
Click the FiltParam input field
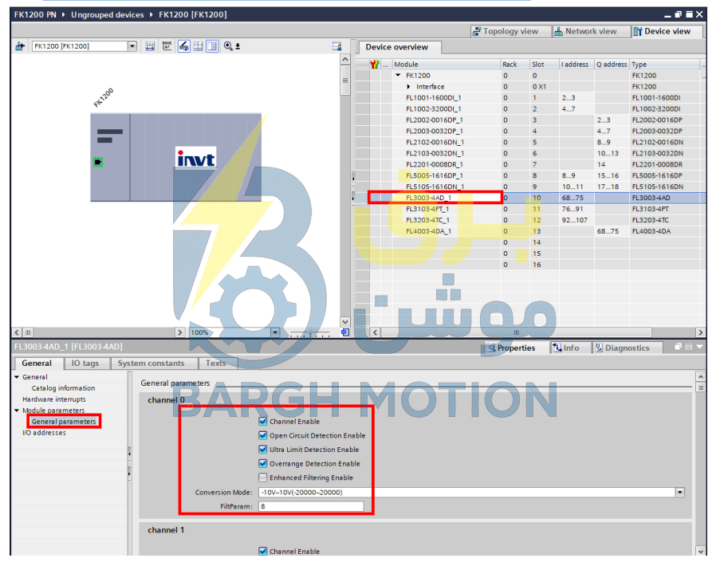point(311,506)
